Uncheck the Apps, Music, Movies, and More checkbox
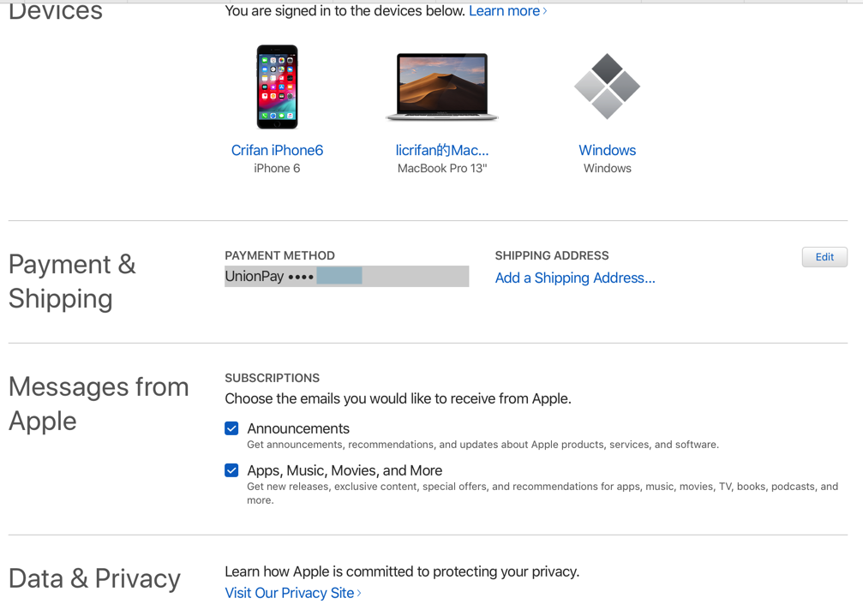The height and width of the screenshot is (616, 863). click(x=231, y=470)
